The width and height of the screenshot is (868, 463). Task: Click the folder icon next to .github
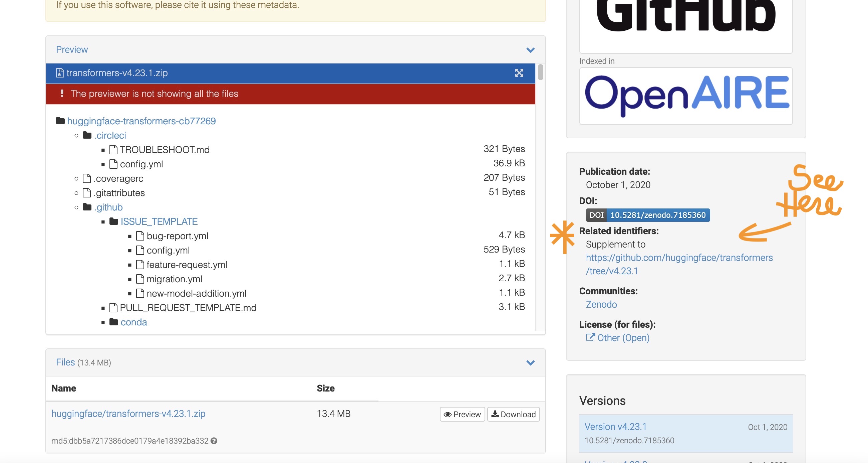click(x=88, y=207)
